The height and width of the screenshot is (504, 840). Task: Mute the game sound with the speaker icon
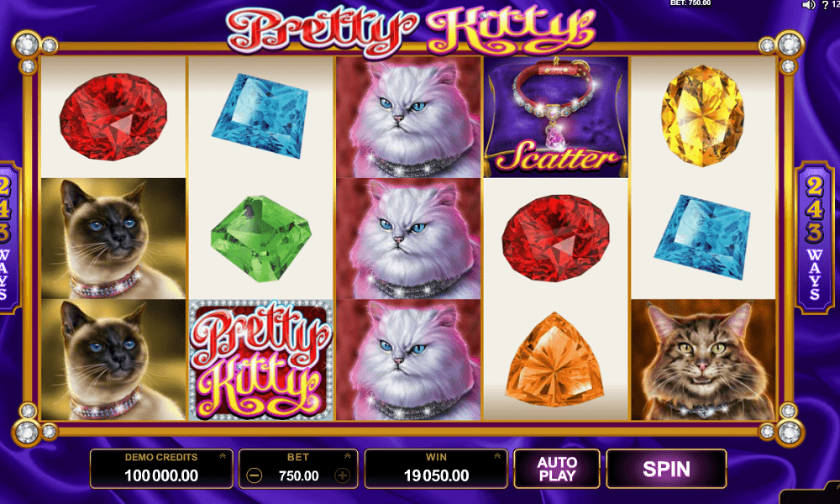click(808, 5)
